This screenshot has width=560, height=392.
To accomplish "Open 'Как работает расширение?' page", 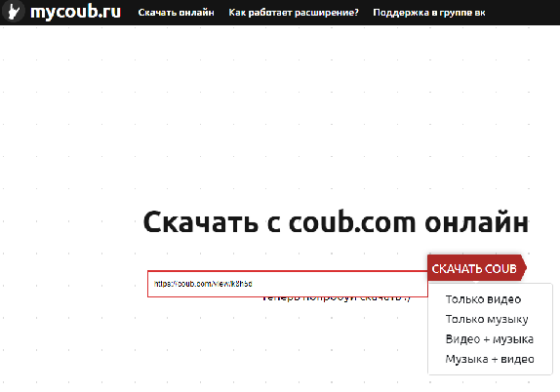I will click(x=294, y=13).
